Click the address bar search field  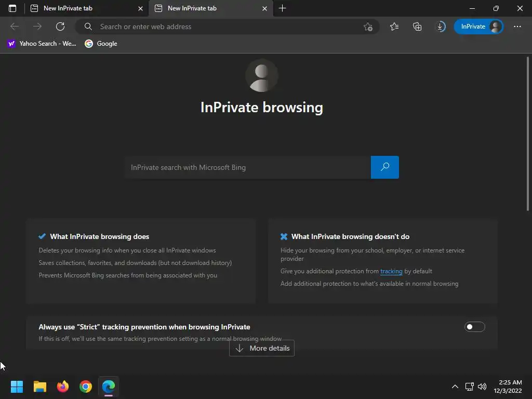227,26
